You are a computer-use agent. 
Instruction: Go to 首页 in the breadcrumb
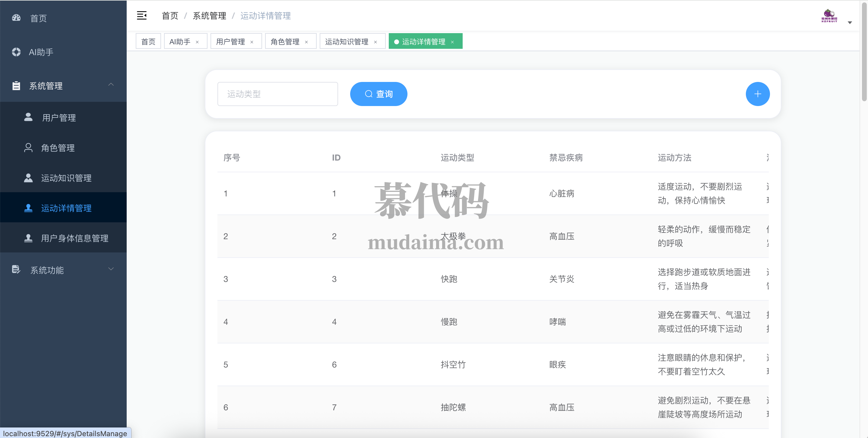(x=170, y=16)
